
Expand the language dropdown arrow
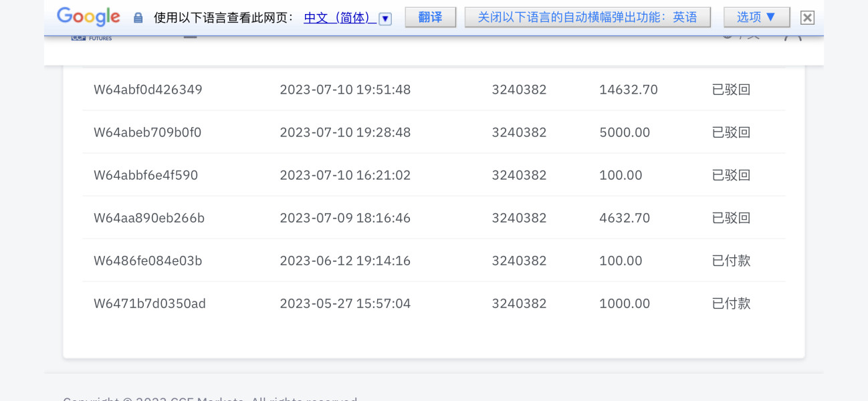[385, 19]
